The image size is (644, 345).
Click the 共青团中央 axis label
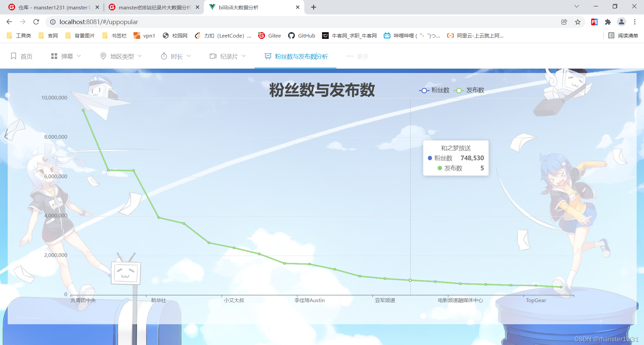[83, 300]
